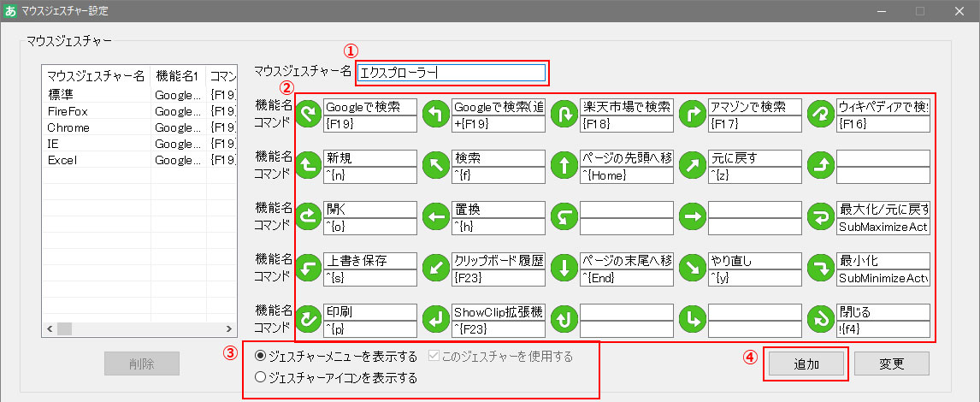The height and width of the screenshot is (402, 980).
Task: Click the gesture icon beside 印刷
Action: [308, 320]
